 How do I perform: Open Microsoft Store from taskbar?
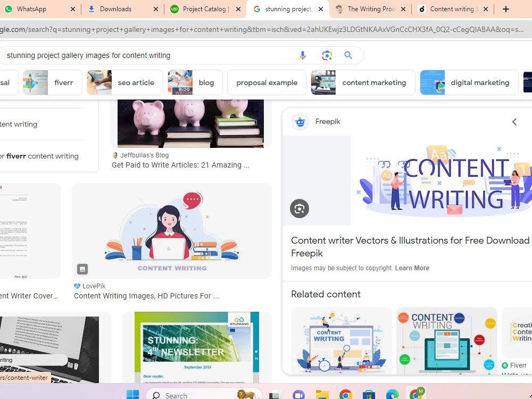tap(369, 395)
